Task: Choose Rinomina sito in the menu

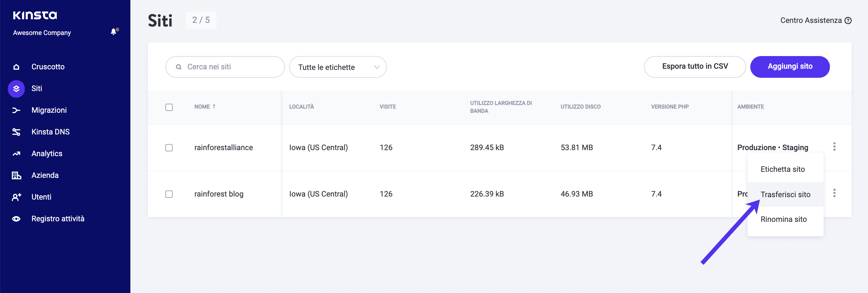Action: [783, 219]
